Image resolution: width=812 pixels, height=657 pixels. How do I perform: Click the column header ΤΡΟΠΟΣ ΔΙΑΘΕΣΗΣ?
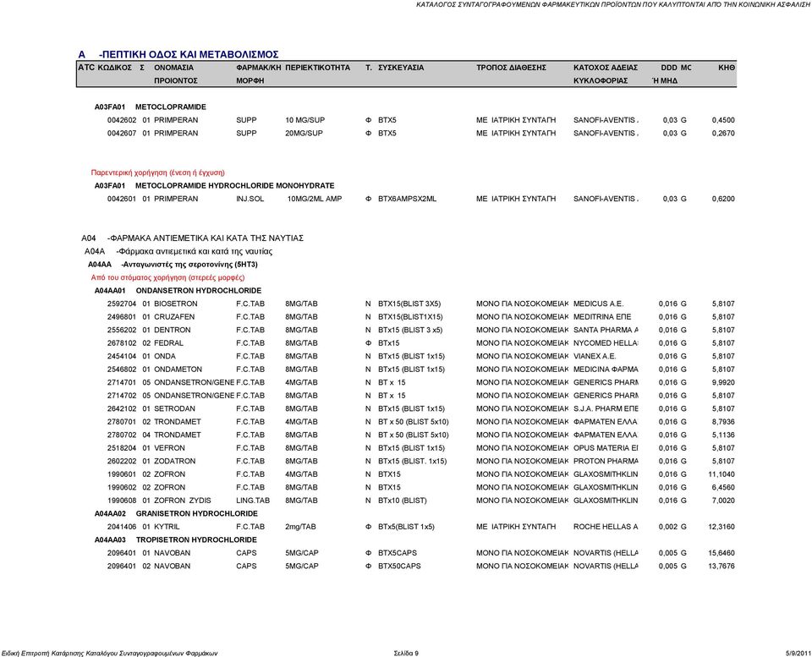511,68
